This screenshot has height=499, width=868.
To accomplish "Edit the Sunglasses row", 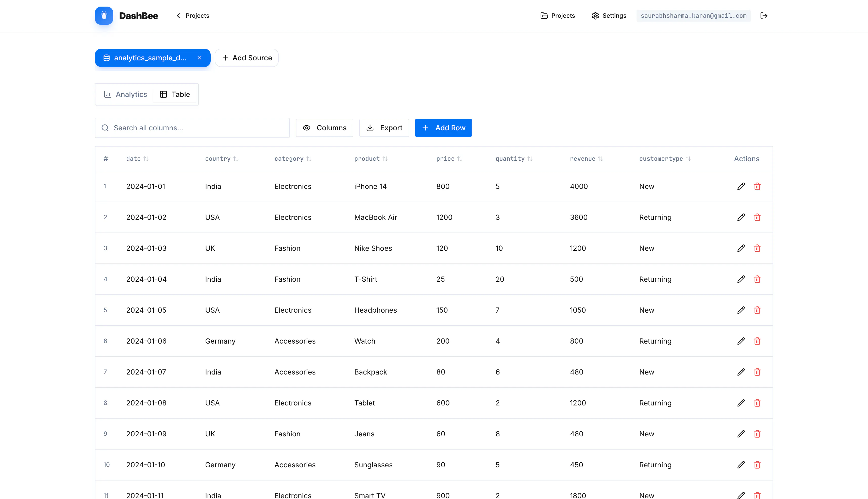I will pyautogui.click(x=741, y=465).
